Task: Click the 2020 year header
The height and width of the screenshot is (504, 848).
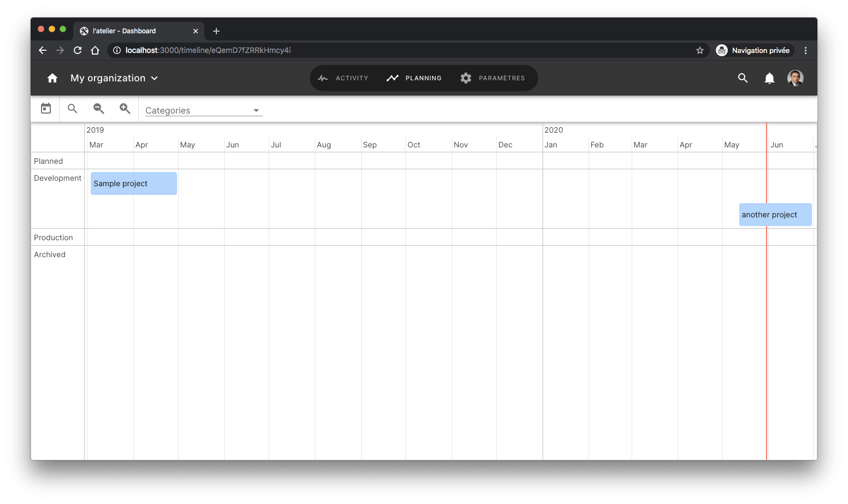Action: [x=553, y=130]
